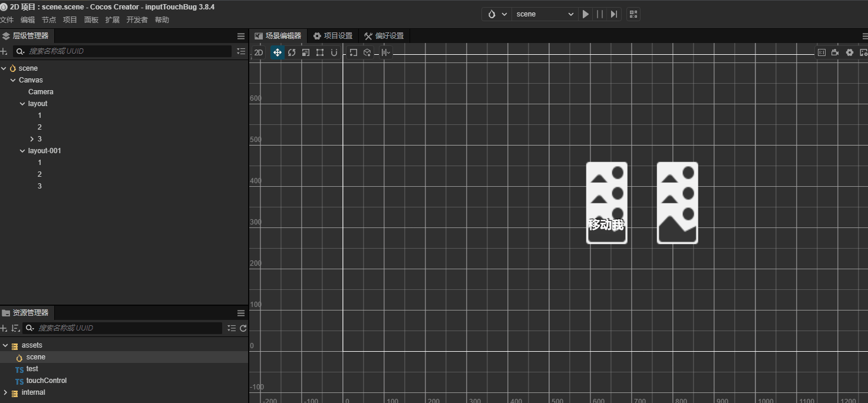Screen dimensions: 868x403
Task: Collapse the scene root node
Action: 4,68
